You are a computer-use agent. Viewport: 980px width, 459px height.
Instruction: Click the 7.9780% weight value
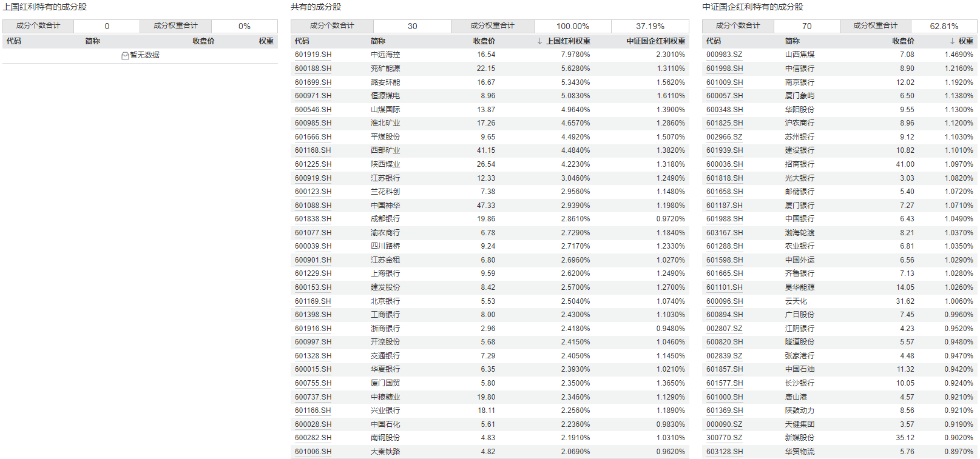(x=575, y=55)
